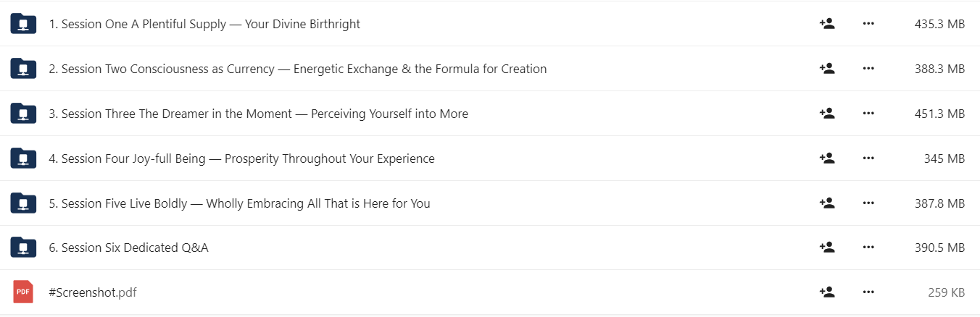Open the three-dot menu for Session Four

[x=868, y=158]
